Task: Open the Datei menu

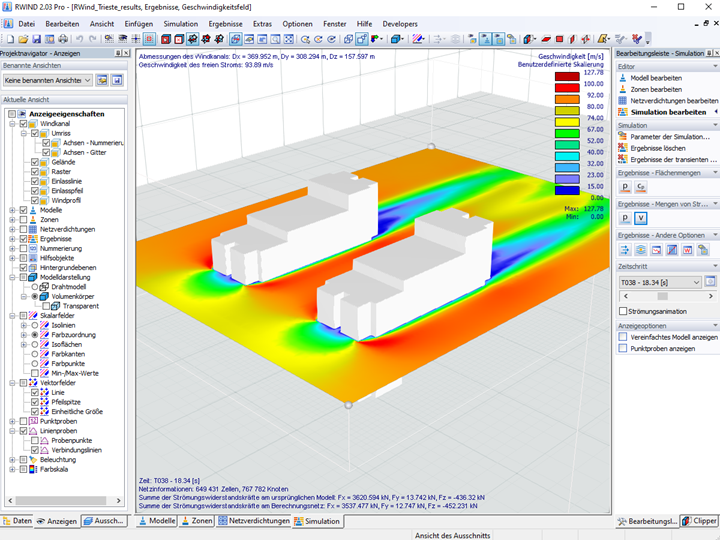Action: [x=27, y=24]
